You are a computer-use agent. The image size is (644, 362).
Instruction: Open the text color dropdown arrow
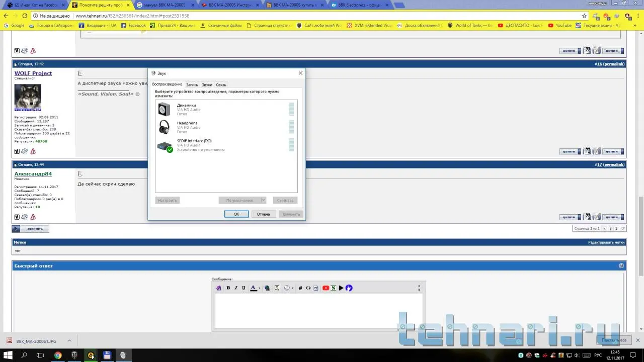click(x=259, y=288)
